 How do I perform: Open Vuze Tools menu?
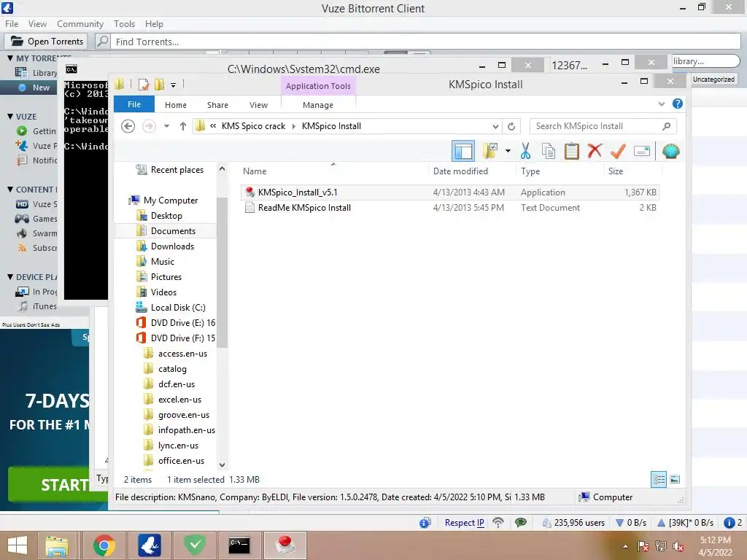pyautogui.click(x=124, y=24)
